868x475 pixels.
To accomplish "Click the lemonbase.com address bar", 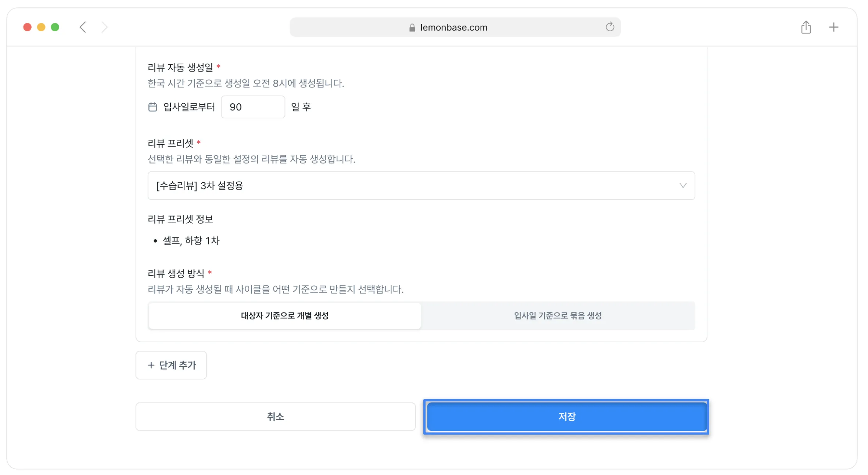I will click(455, 27).
